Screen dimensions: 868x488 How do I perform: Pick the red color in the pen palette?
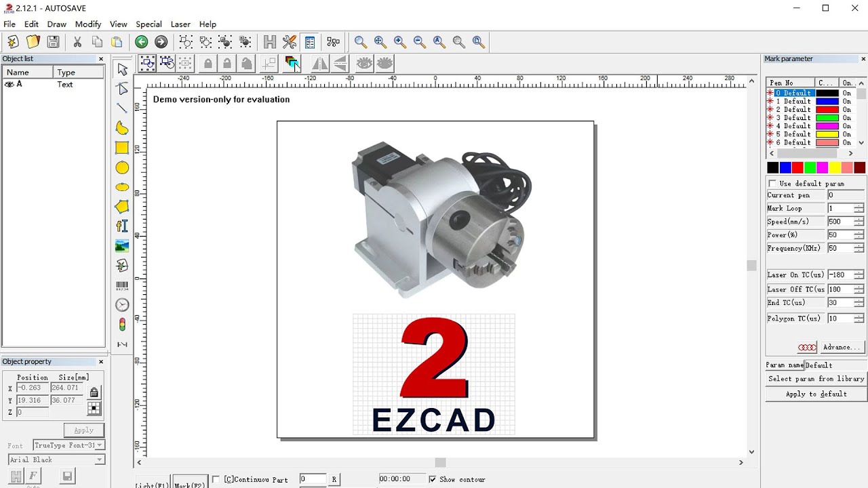[x=797, y=167]
